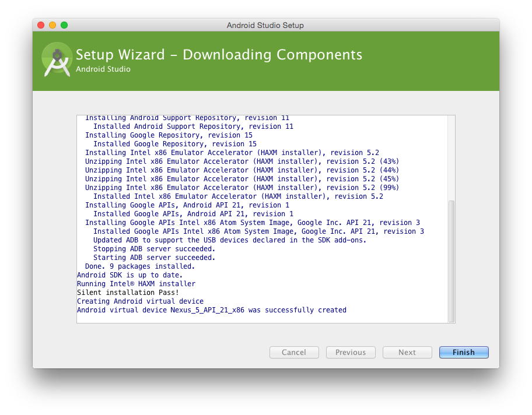Click 'Installed Google Repository, revision 15' line
The image size is (532, 415).
point(175,144)
